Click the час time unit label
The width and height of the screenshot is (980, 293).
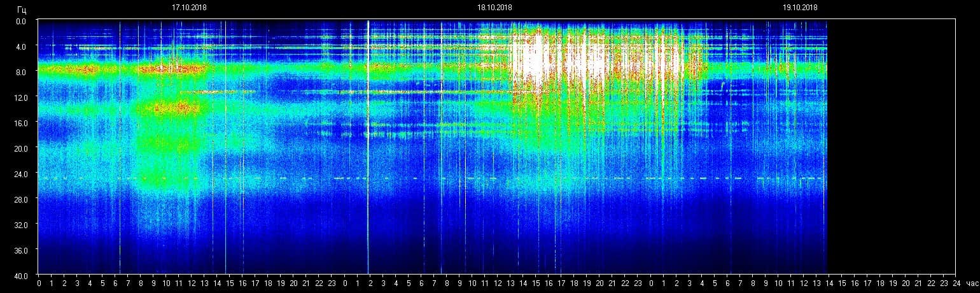point(971,283)
